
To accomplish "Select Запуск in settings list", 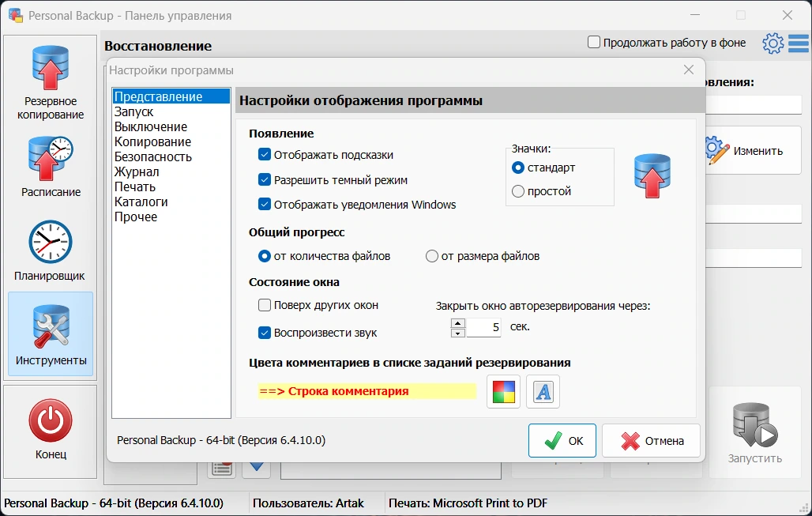I will [171, 111].
